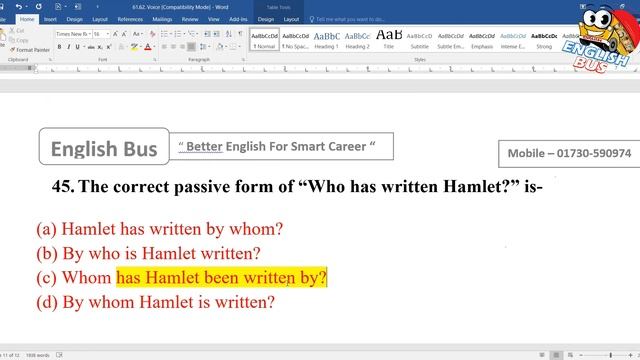The image size is (640, 360).
Task: Increase font size with Grow Font
Action: coord(115,34)
